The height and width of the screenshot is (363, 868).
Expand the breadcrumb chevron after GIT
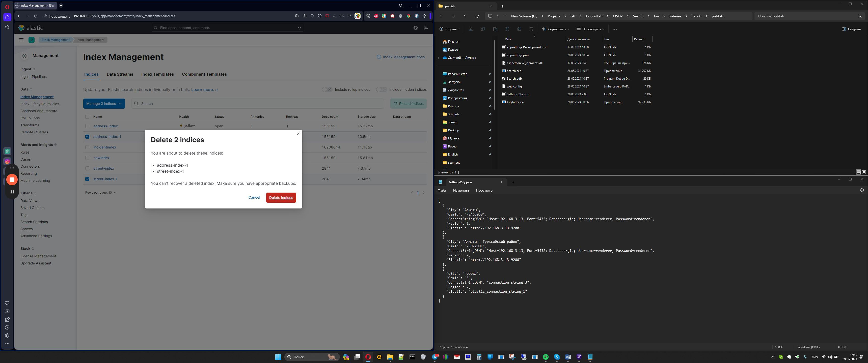581,16
